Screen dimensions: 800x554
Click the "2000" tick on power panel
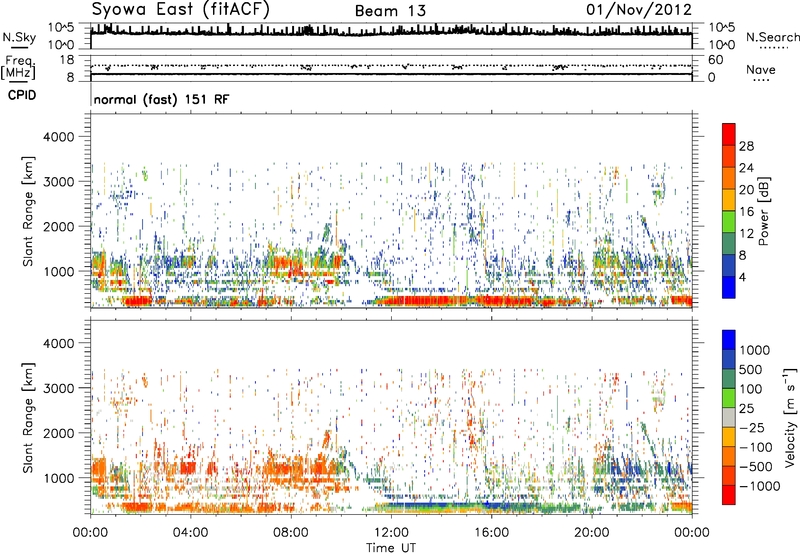[x=59, y=226]
